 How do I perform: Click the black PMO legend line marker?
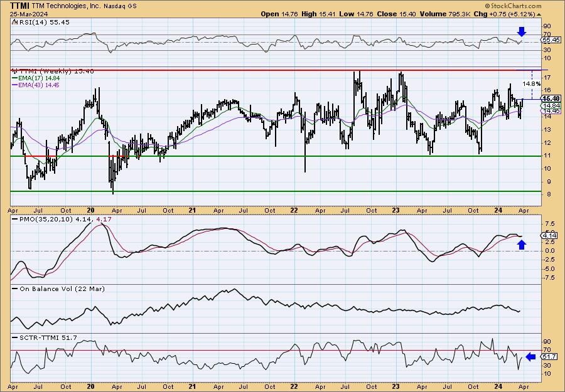tap(15, 219)
